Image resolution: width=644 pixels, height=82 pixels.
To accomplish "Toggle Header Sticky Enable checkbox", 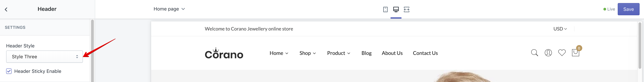I will [x=9, y=71].
